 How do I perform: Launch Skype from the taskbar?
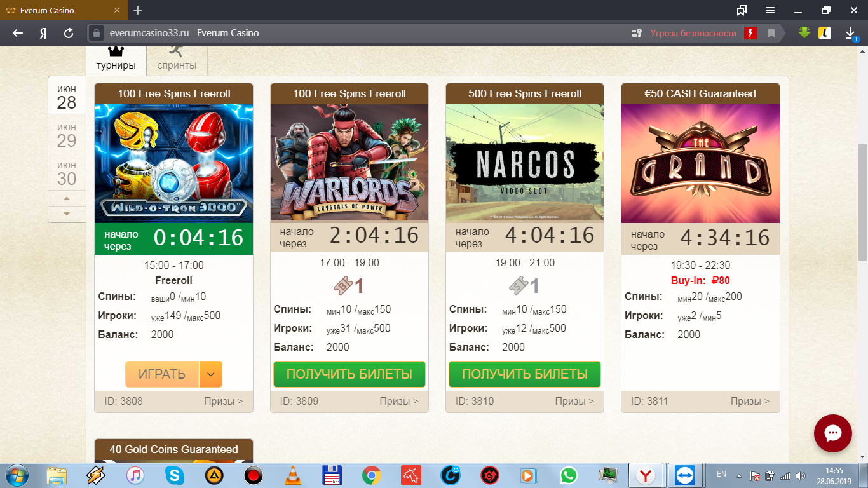(175, 475)
